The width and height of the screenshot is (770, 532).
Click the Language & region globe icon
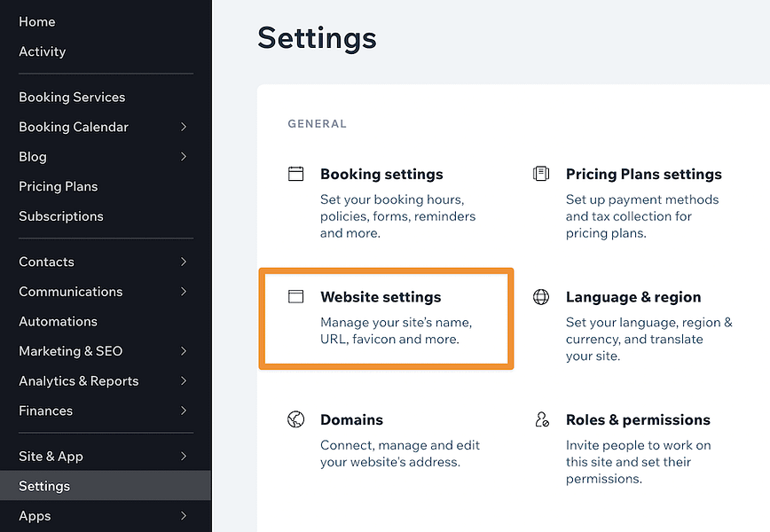click(x=541, y=297)
